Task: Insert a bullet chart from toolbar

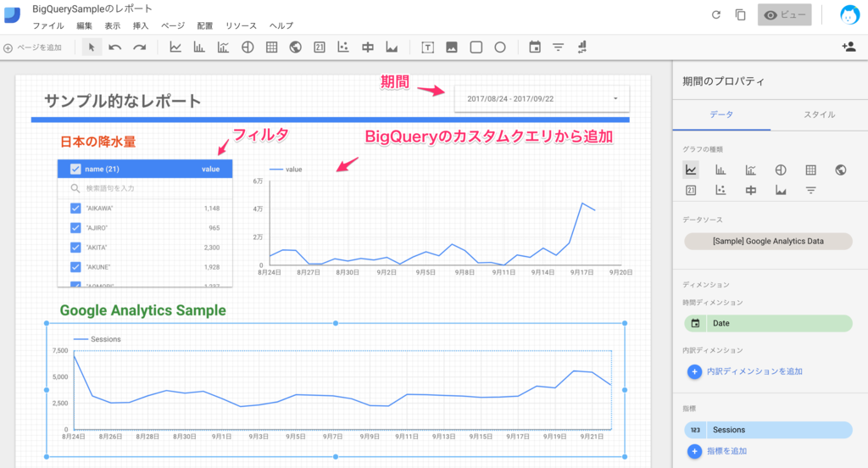Action: 368,47
